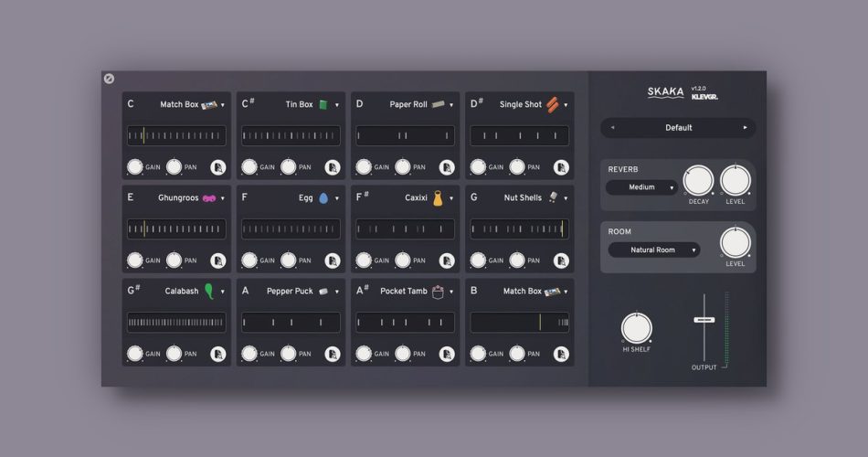Viewport: 868px width, 457px height.
Task: Click the KLEVGR logo in the header
Action: click(x=704, y=96)
